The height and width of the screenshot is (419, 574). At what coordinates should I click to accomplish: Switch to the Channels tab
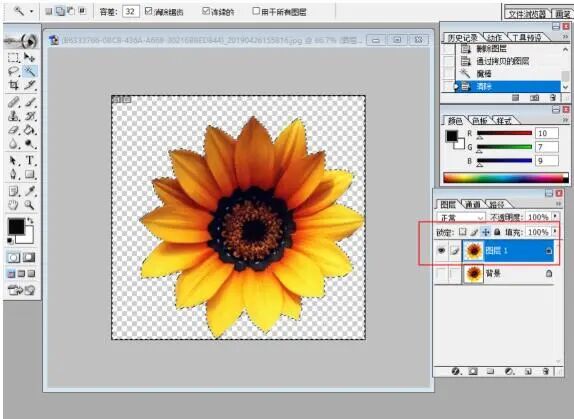[472, 204]
